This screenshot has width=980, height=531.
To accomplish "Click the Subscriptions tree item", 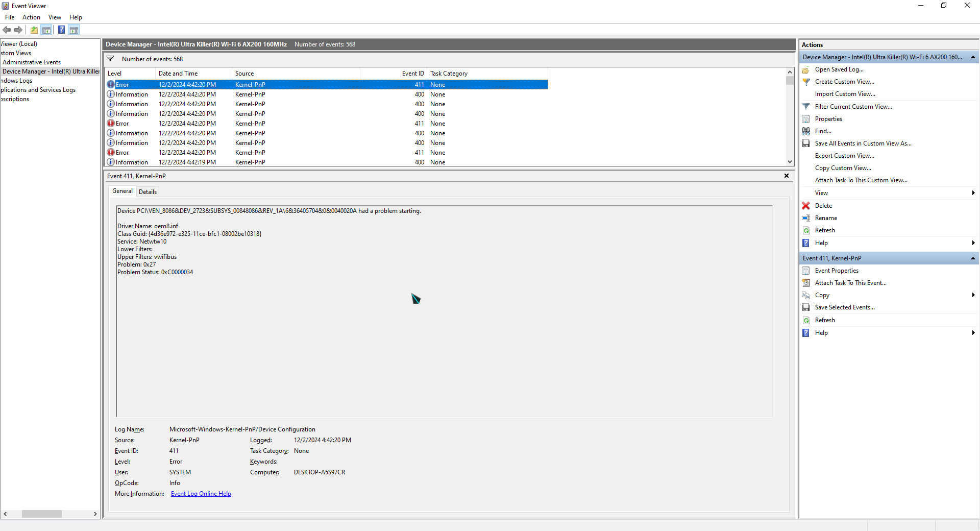I will (15, 99).
